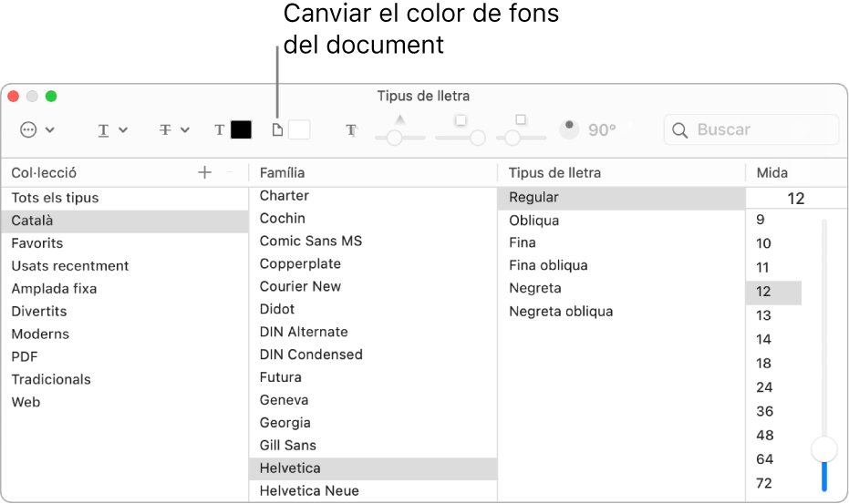Choose the Georgia font family
849x504 pixels.
pyautogui.click(x=373, y=423)
